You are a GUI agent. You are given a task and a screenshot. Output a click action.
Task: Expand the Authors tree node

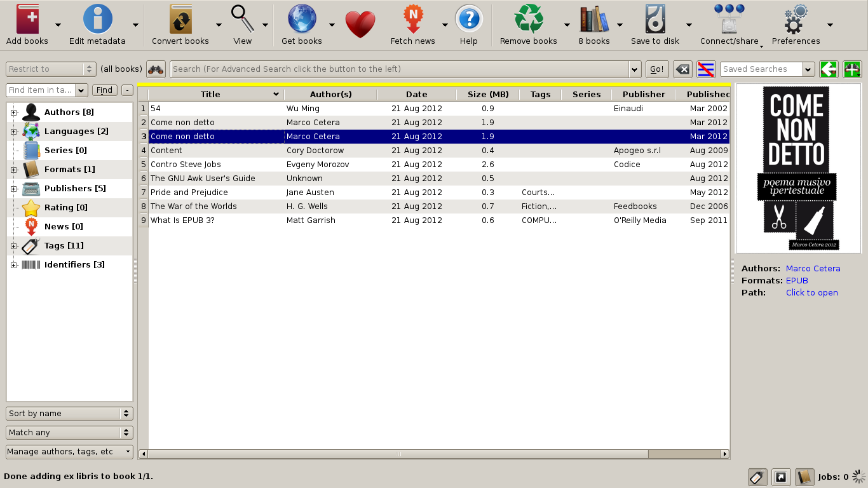coord(13,112)
